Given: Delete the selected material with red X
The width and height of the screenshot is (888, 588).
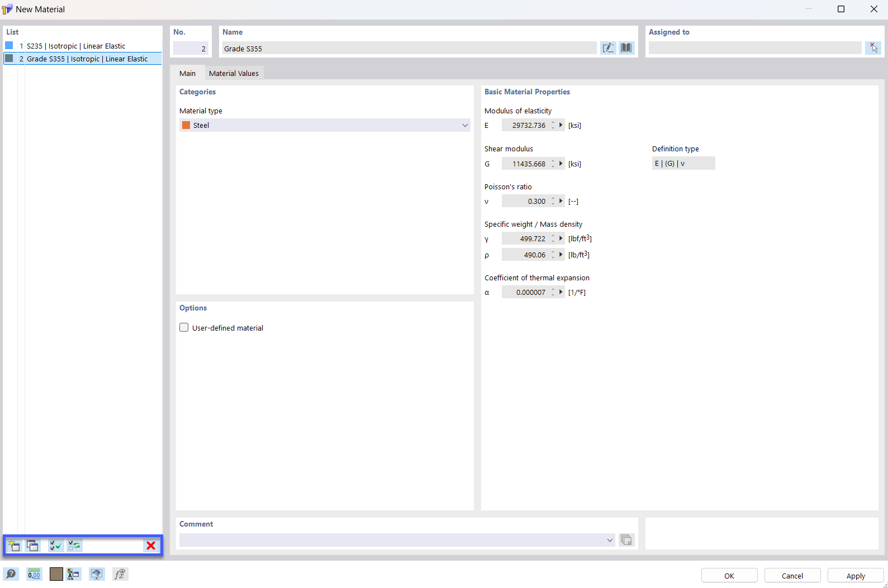Looking at the screenshot, I should point(151,546).
